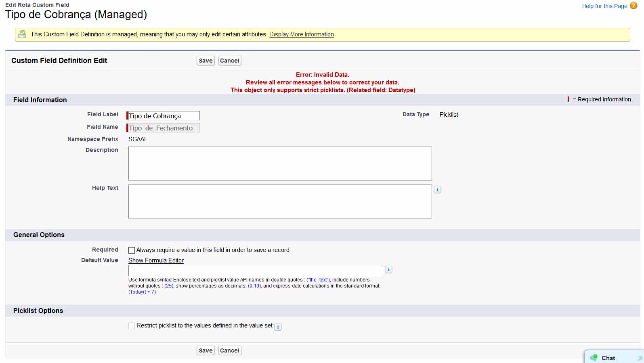Click the bottom Cancel button
This screenshot has height=363, width=644.
point(229,350)
